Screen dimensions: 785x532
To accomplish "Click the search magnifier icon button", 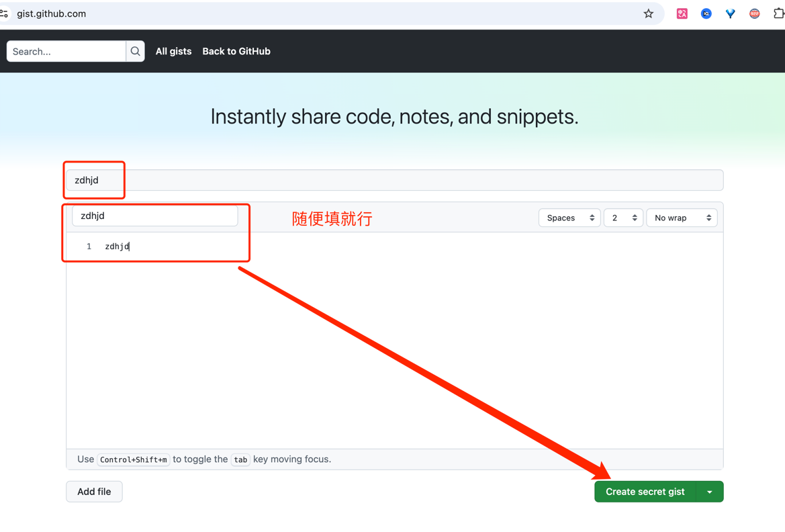I will click(135, 51).
